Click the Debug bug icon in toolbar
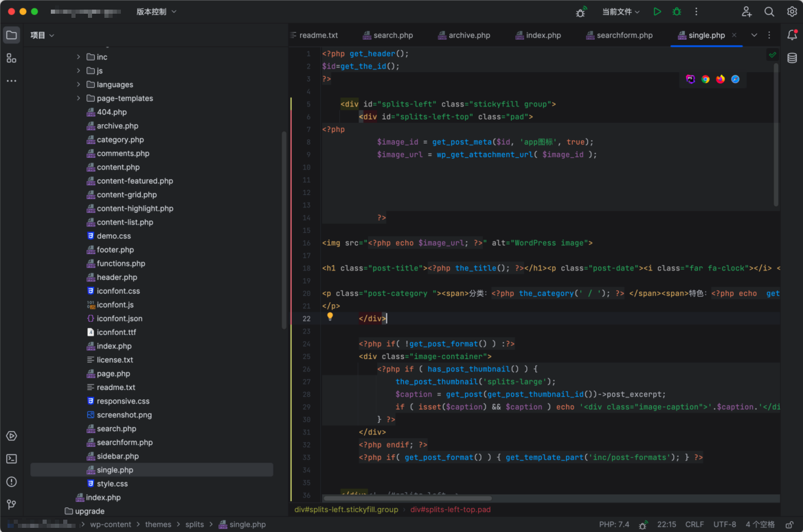Image resolution: width=803 pixels, height=532 pixels. (677, 11)
